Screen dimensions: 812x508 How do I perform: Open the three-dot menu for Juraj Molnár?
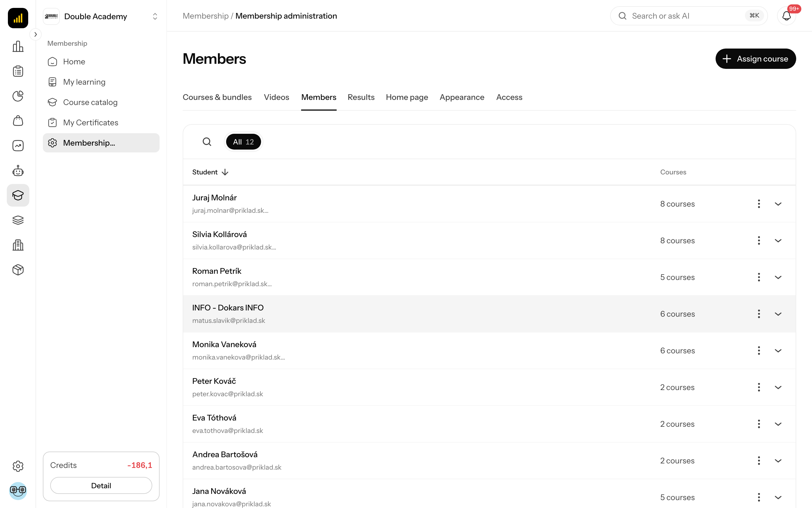(x=759, y=203)
